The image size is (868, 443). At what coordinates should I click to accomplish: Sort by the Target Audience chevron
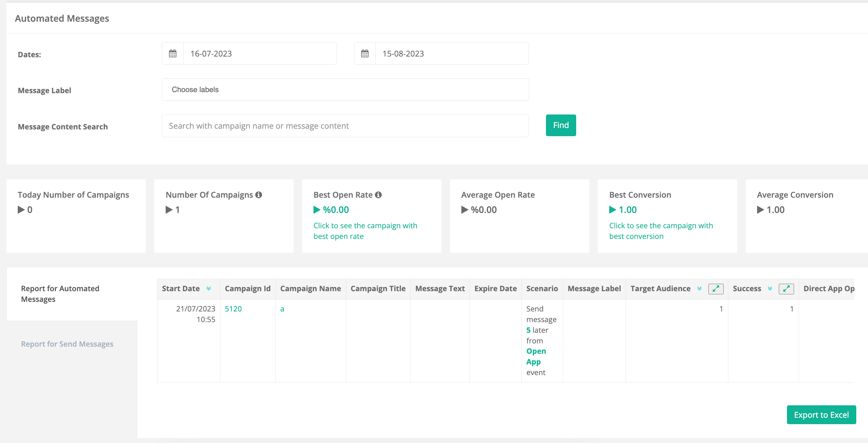point(699,289)
